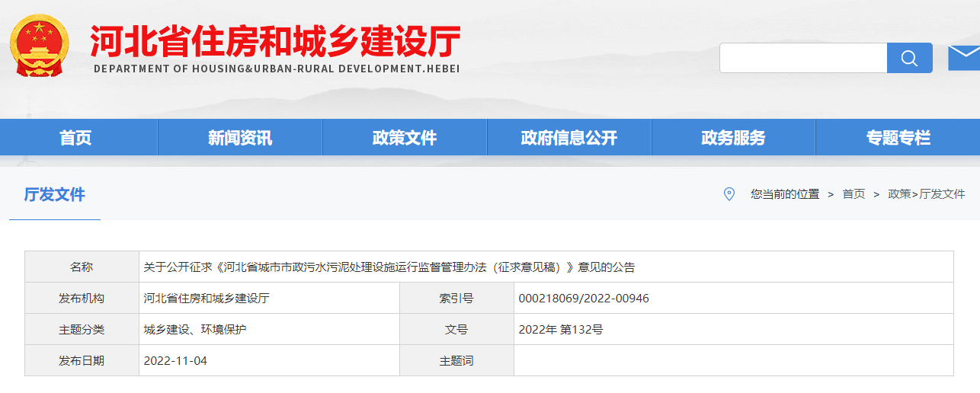Click the 河北省住房和城乡建设厅 site title
Image resolution: width=980 pixels, height=393 pixels.
(276, 40)
